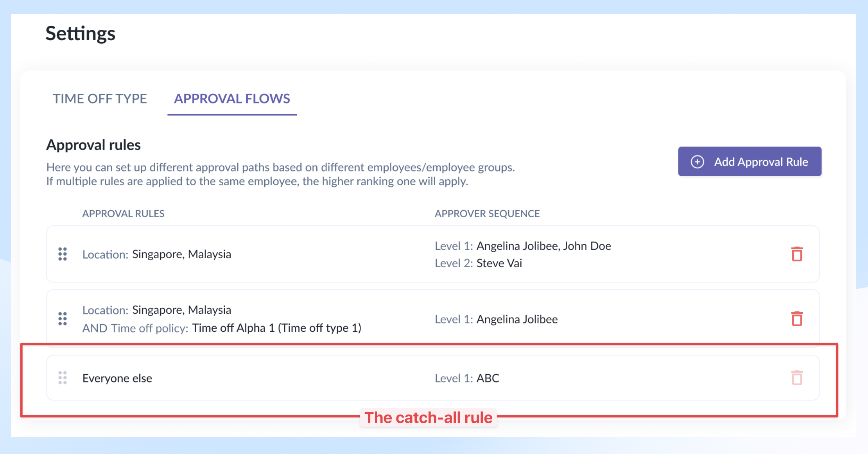Click the catch-all rule annotation label
The height and width of the screenshot is (454, 868).
point(429,417)
